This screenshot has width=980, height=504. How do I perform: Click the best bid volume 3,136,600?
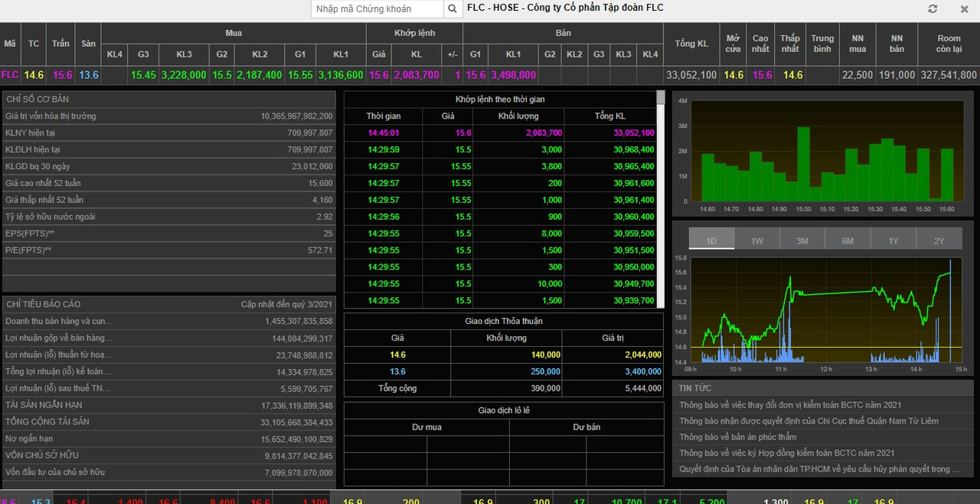[341, 75]
